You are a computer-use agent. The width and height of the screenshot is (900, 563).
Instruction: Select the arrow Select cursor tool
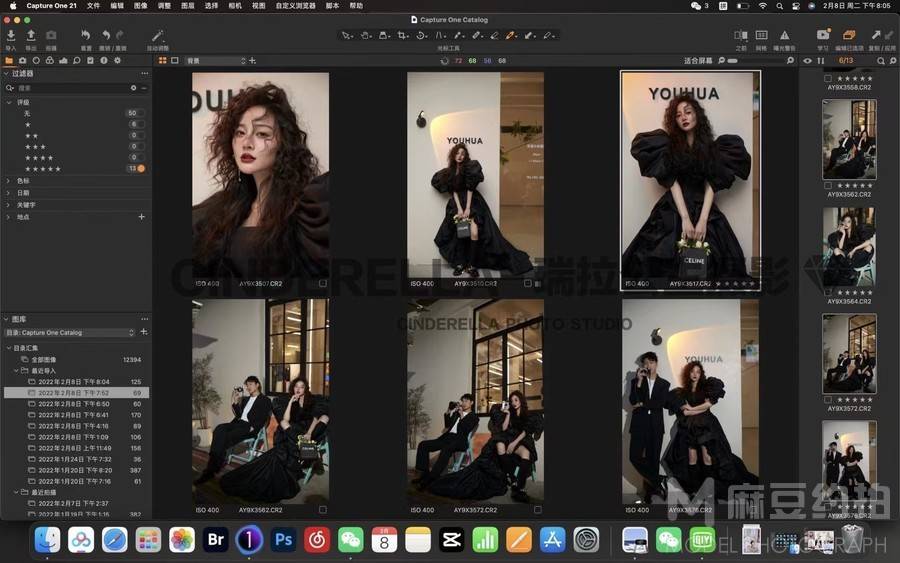347,36
